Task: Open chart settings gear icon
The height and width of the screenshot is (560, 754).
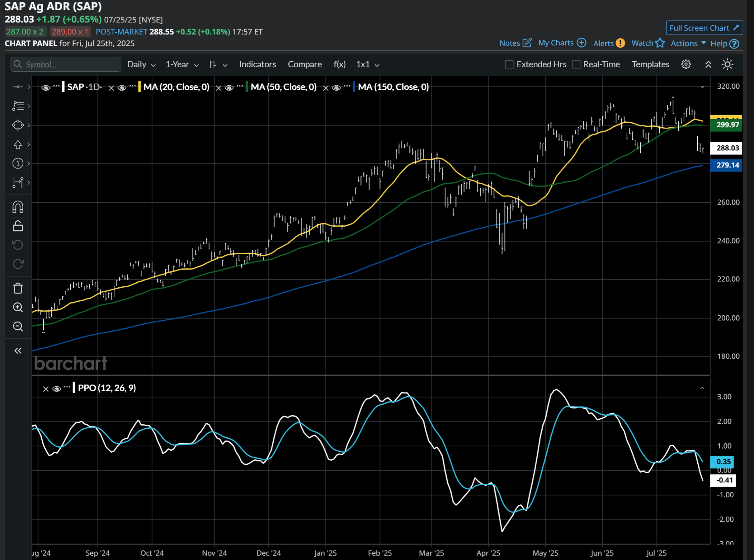Action: 686,64
